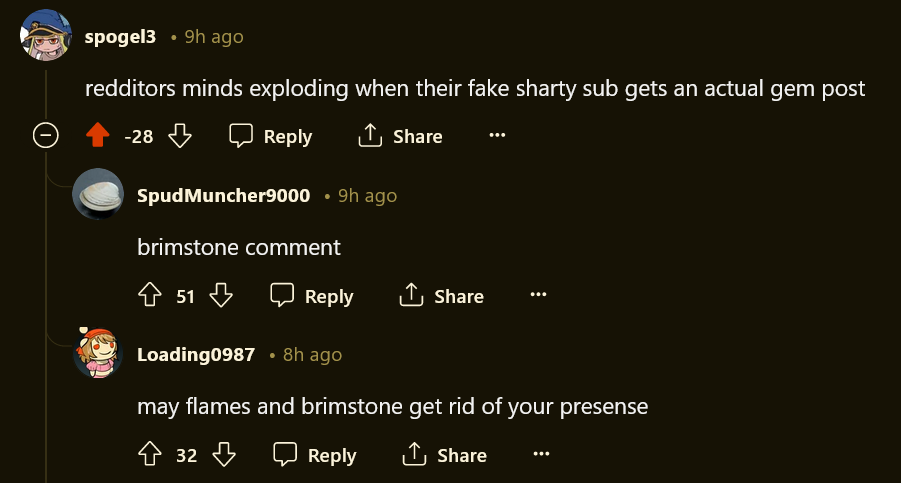Reply to SpudMuncher9000's comment
The width and height of the screenshot is (901, 483).
pyautogui.click(x=312, y=296)
